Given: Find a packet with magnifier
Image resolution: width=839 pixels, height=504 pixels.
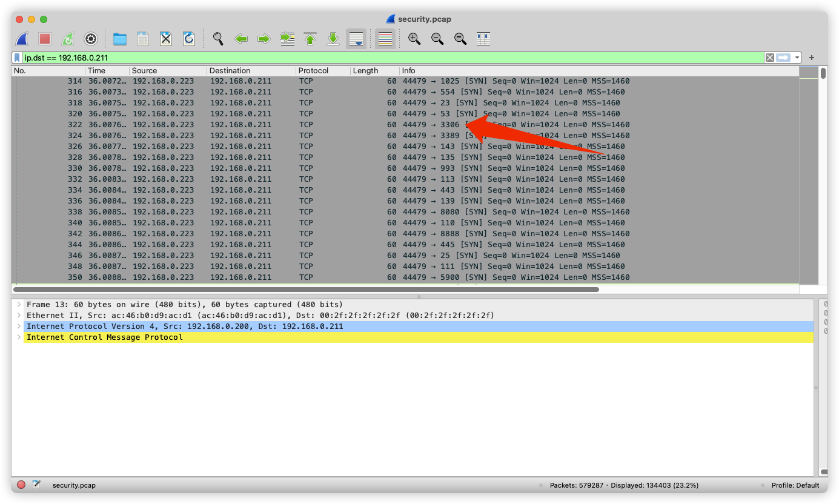Looking at the screenshot, I should coord(218,39).
